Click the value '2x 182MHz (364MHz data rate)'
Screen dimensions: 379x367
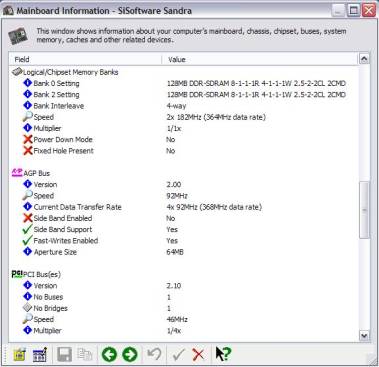(x=216, y=117)
